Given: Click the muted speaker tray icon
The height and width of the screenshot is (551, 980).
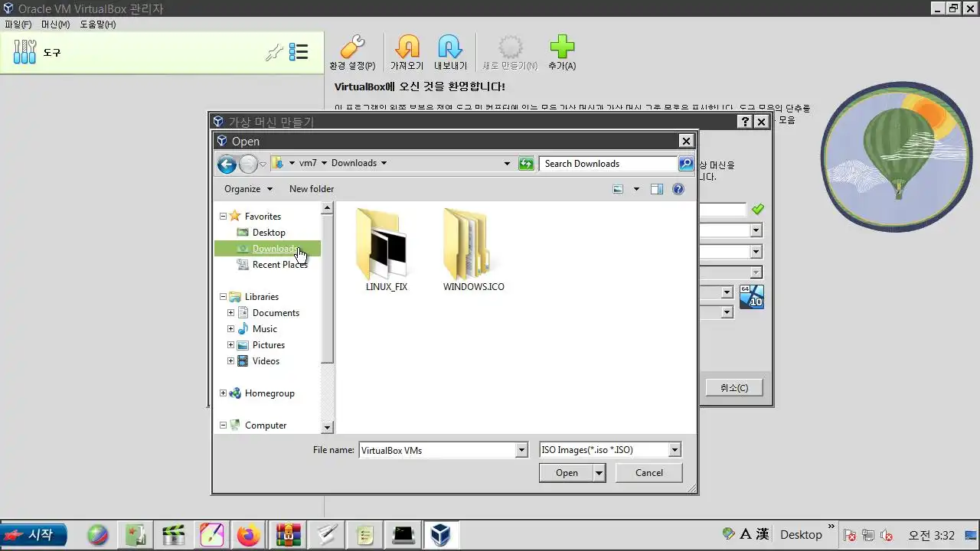Looking at the screenshot, I should tap(887, 535).
